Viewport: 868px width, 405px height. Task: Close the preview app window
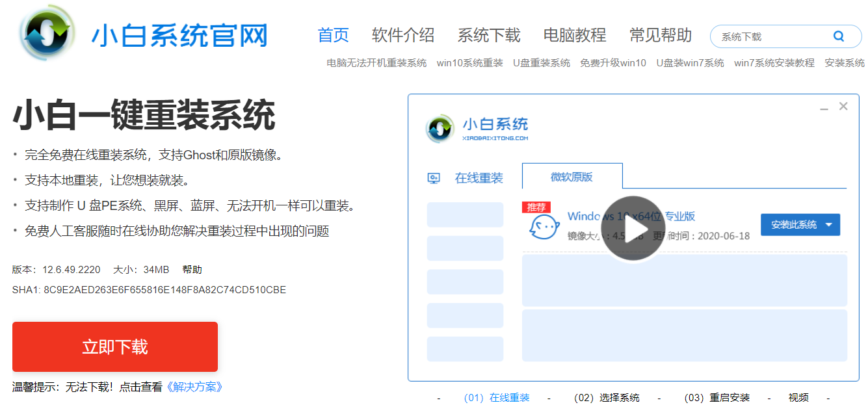click(x=843, y=107)
